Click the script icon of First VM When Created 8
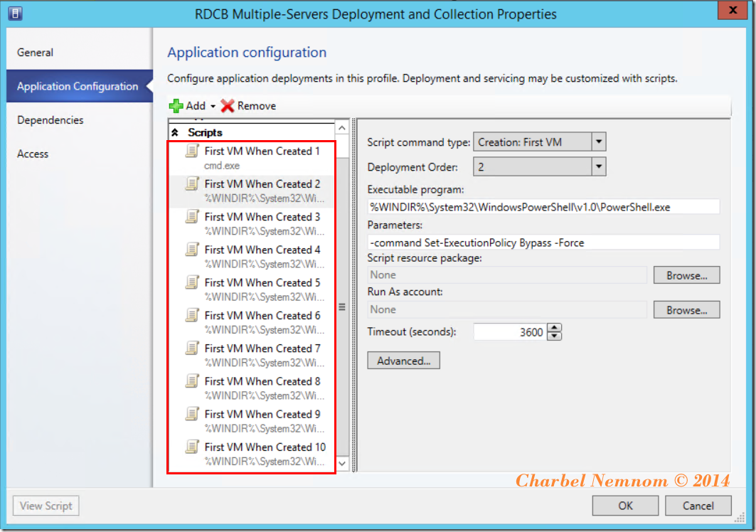Viewport: 756px width, 532px height. click(192, 381)
